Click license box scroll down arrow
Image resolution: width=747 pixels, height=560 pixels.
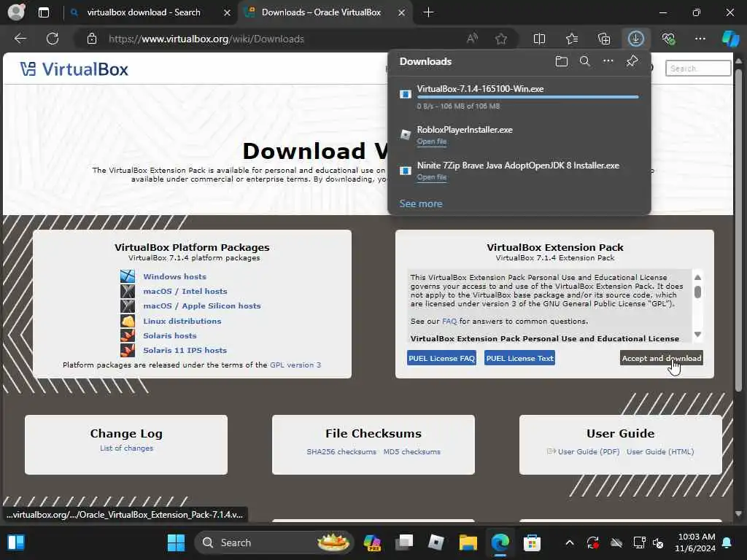[x=697, y=334]
